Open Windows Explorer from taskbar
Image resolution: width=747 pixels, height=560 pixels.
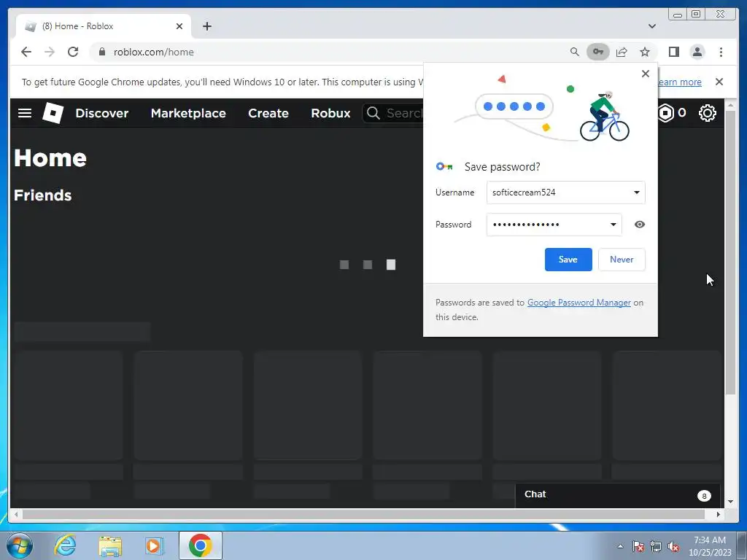click(110, 545)
